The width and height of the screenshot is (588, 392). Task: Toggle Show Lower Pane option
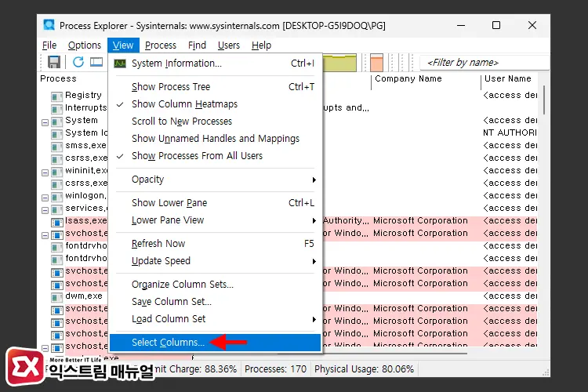tap(216, 202)
